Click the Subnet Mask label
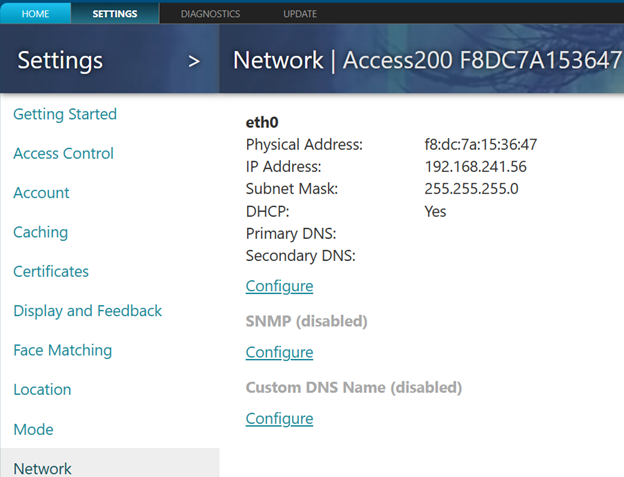The width and height of the screenshot is (624, 477). click(x=292, y=189)
